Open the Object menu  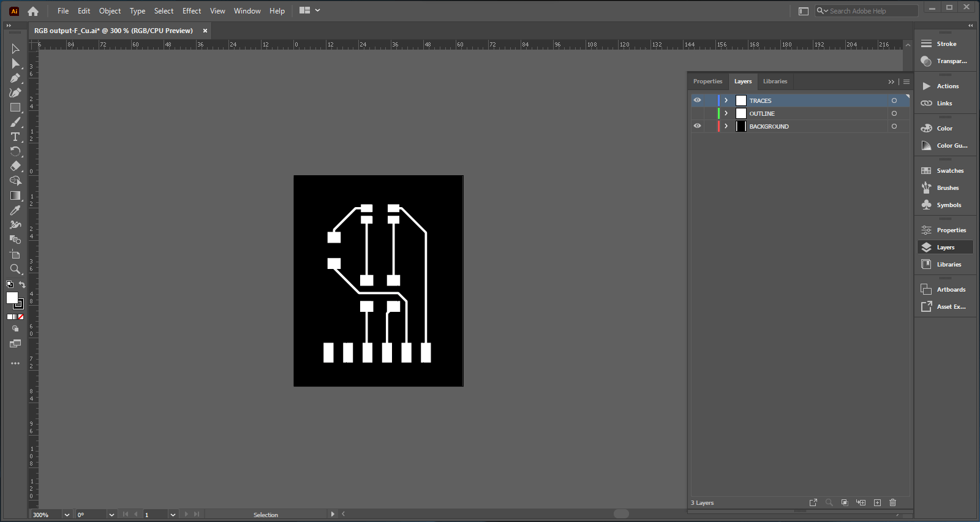(110, 11)
